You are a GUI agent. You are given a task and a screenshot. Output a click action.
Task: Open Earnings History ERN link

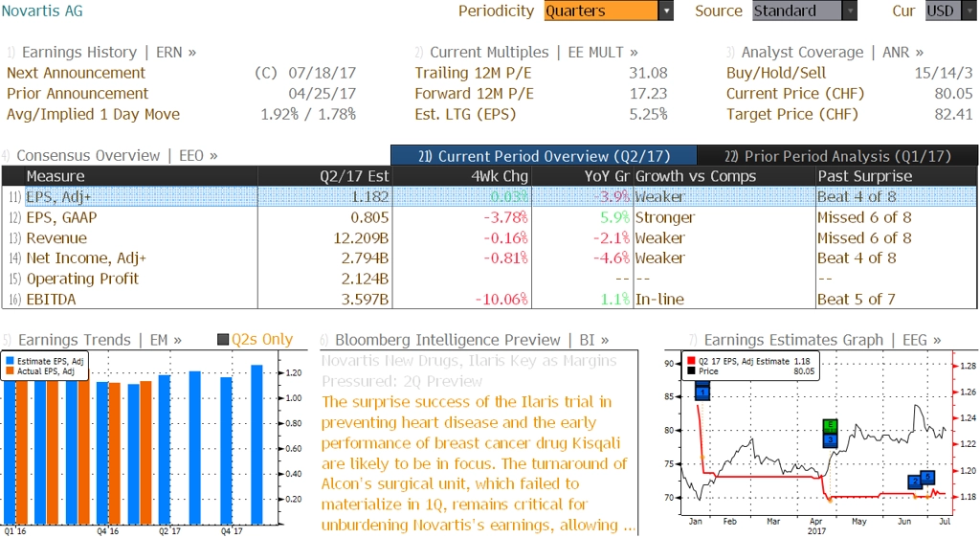(109, 53)
